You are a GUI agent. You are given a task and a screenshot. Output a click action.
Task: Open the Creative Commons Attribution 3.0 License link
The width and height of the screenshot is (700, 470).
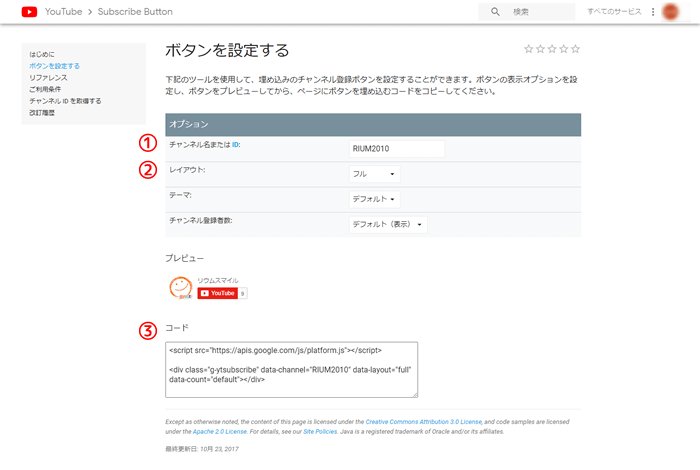click(x=424, y=422)
